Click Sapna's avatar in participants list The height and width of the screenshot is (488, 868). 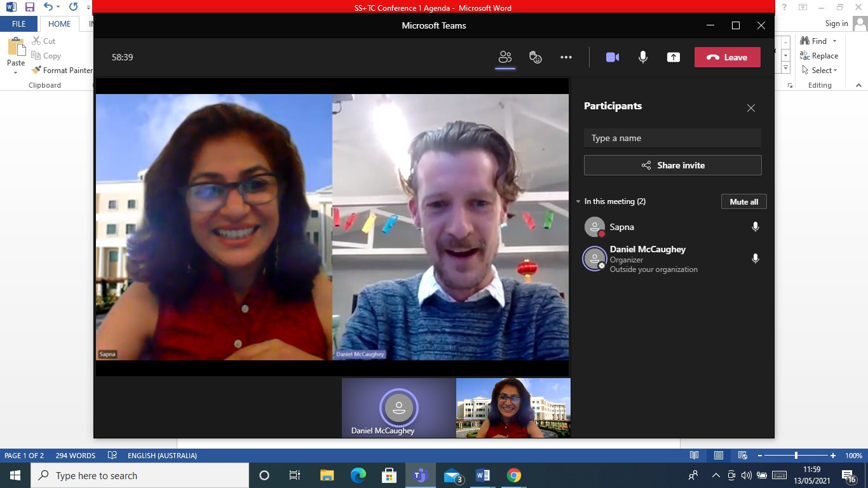pos(595,227)
